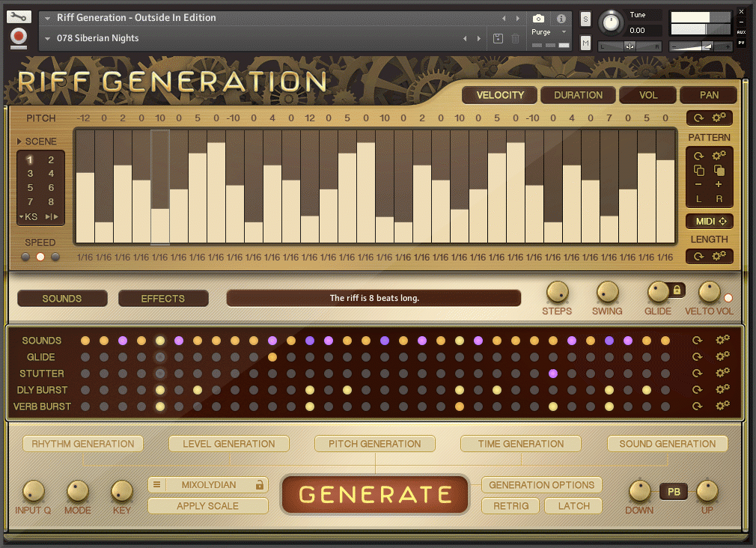Switch to the VOL tab
Screen dimensions: 756x548
click(x=648, y=95)
